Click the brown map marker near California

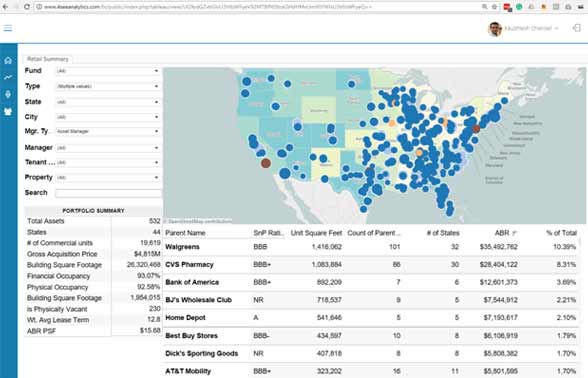click(266, 163)
